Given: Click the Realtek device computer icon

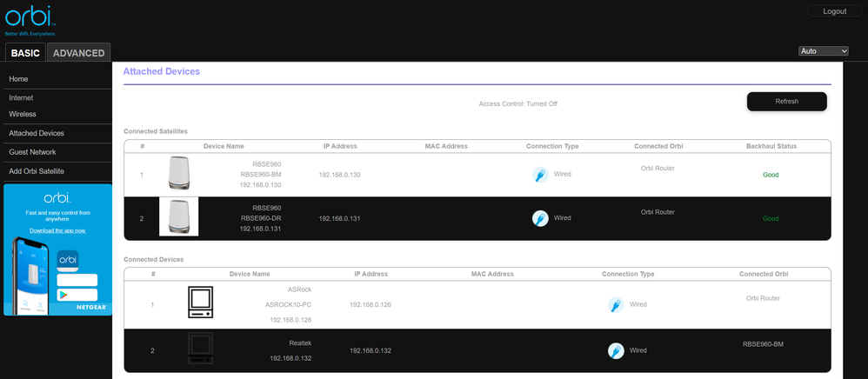Looking at the screenshot, I should tap(200, 348).
